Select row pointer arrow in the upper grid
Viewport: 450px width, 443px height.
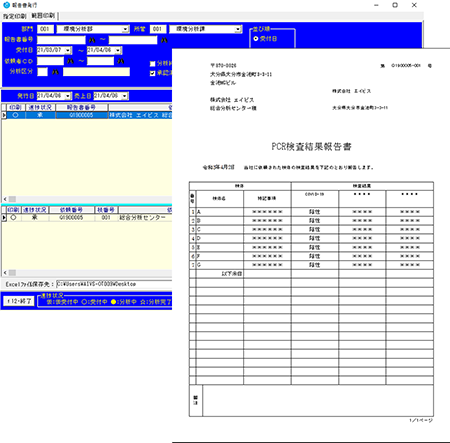(x=4, y=115)
